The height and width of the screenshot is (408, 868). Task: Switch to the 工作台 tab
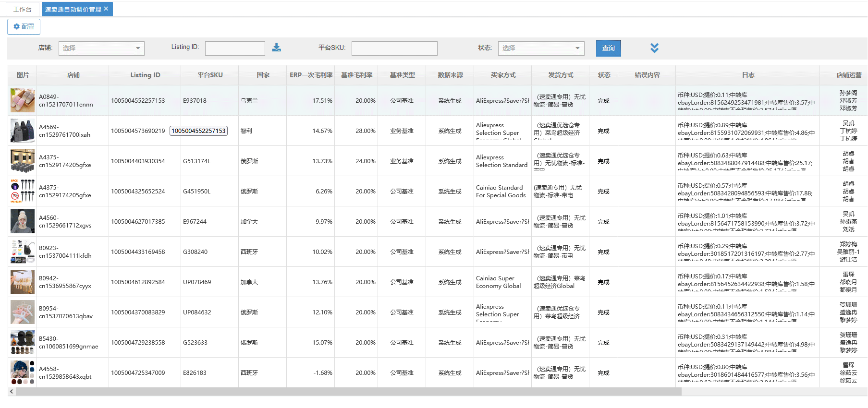click(23, 9)
